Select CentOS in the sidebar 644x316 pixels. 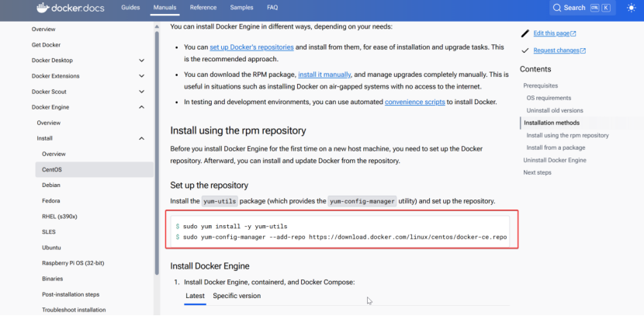(x=94, y=169)
